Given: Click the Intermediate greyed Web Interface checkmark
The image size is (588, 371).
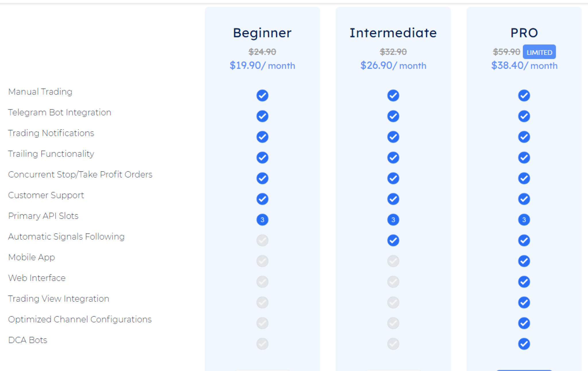Looking at the screenshot, I should click(x=393, y=282).
